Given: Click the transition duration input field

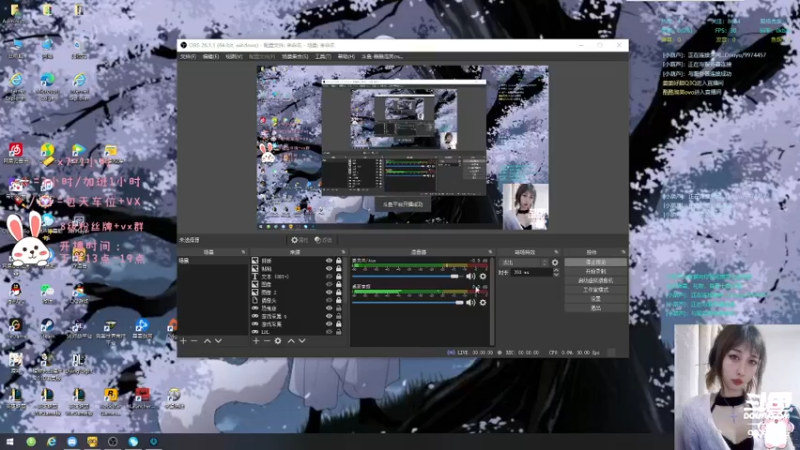Looking at the screenshot, I should 532,272.
